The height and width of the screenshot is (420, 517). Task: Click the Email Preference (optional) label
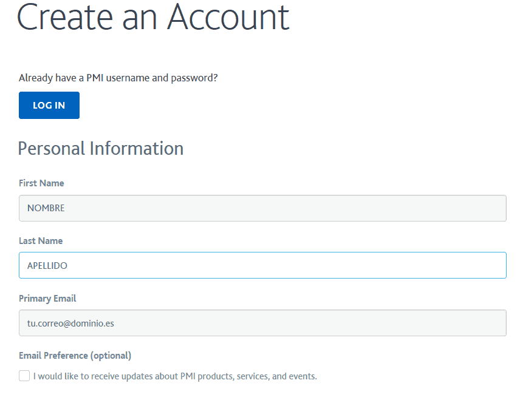[75, 356]
